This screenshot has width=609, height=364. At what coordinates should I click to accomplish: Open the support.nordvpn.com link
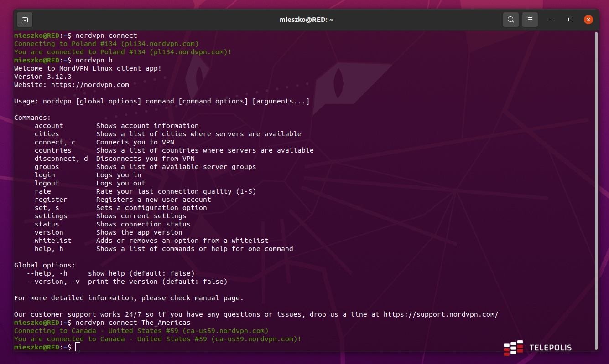(441, 314)
